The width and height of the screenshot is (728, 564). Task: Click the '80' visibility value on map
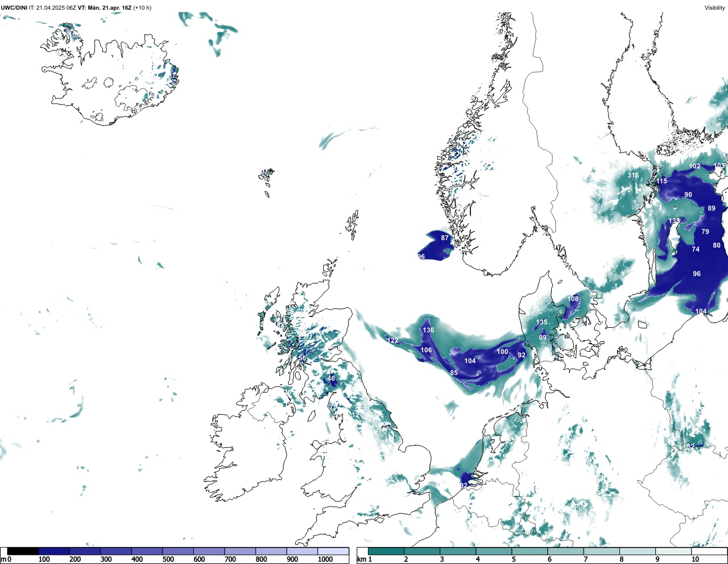tap(717, 246)
